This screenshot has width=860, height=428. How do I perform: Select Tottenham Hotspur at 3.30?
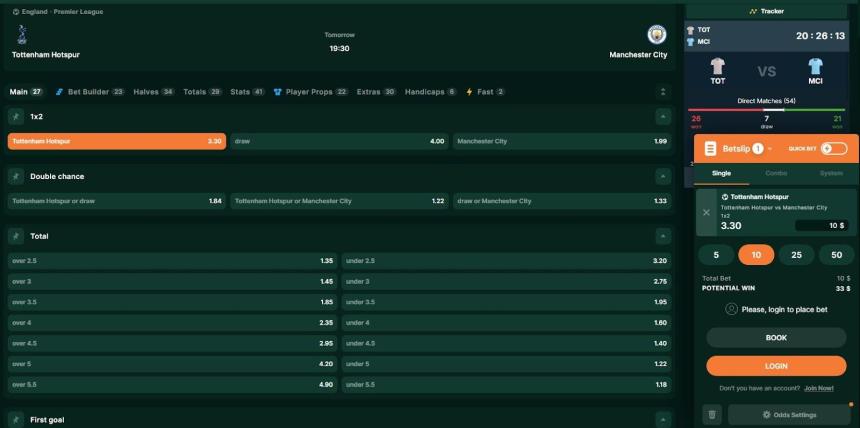tap(117, 141)
